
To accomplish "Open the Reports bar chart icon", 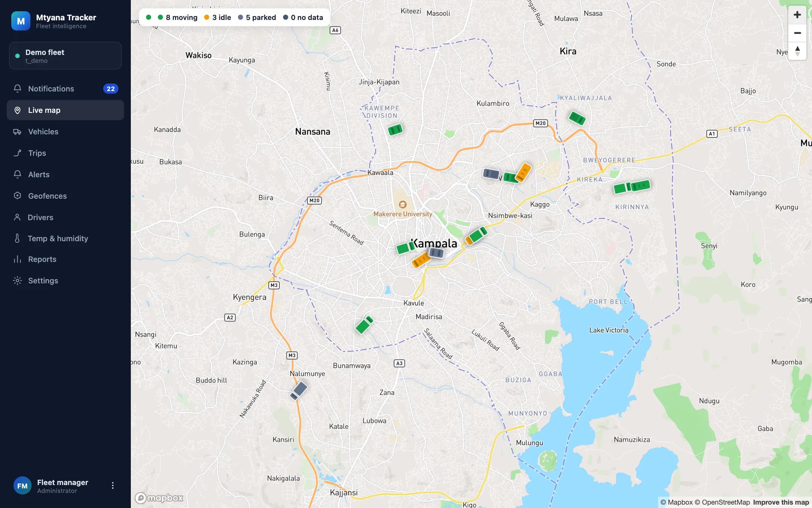I will coord(17,259).
